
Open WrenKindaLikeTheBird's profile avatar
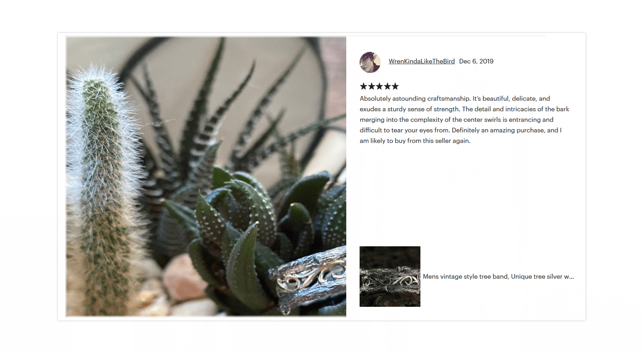click(370, 62)
